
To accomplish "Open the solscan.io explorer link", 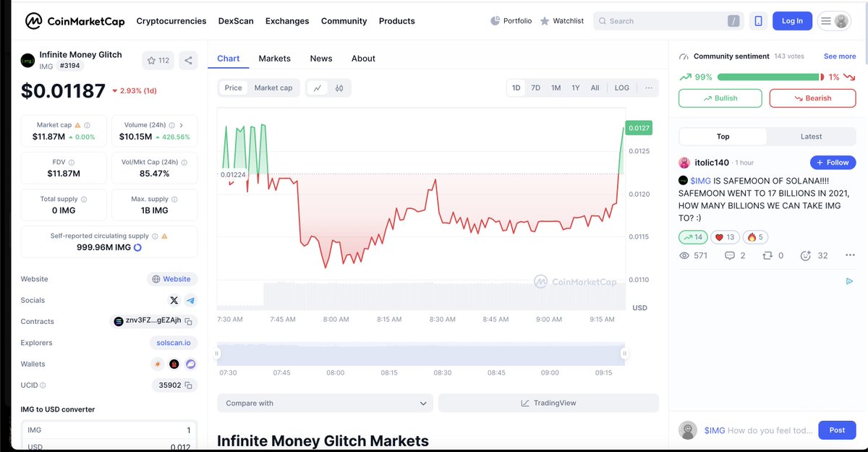I will 174,343.
